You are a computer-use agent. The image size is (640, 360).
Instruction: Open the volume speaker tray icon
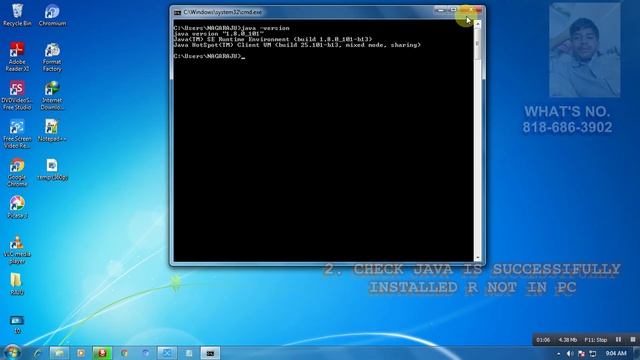570,353
